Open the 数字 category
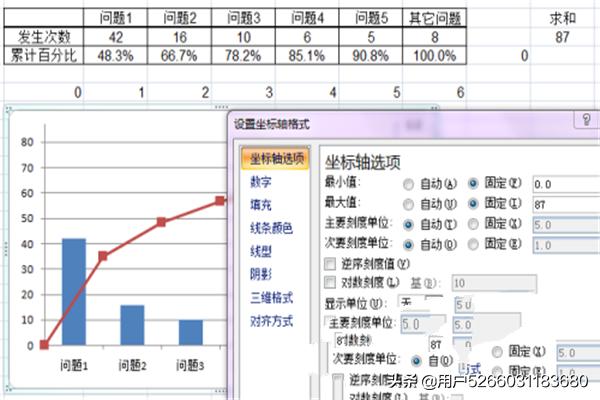The height and width of the screenshot is (400, 600). [260, 182]
